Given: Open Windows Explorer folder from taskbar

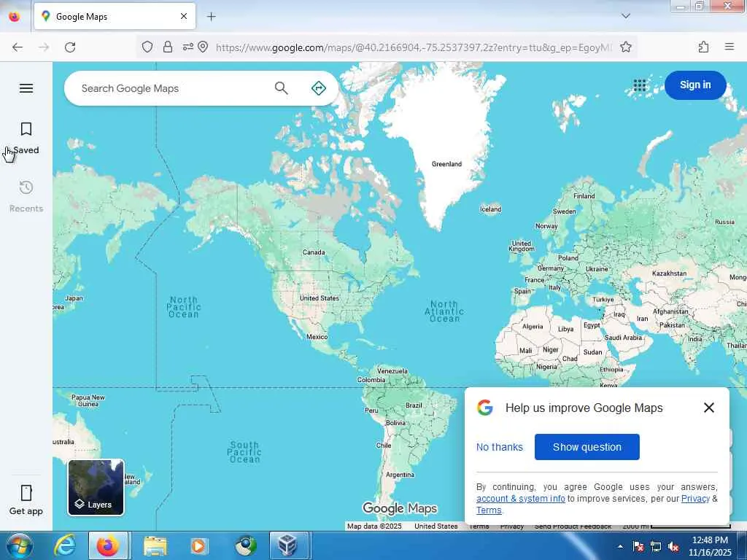Looking at the screenshot, I should 155,545.
